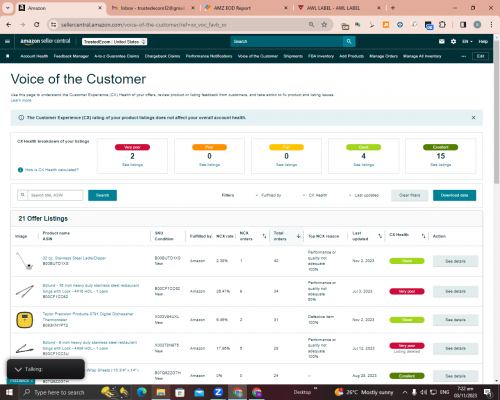Open the Seller Central hamburger menu

click(7, 42)
